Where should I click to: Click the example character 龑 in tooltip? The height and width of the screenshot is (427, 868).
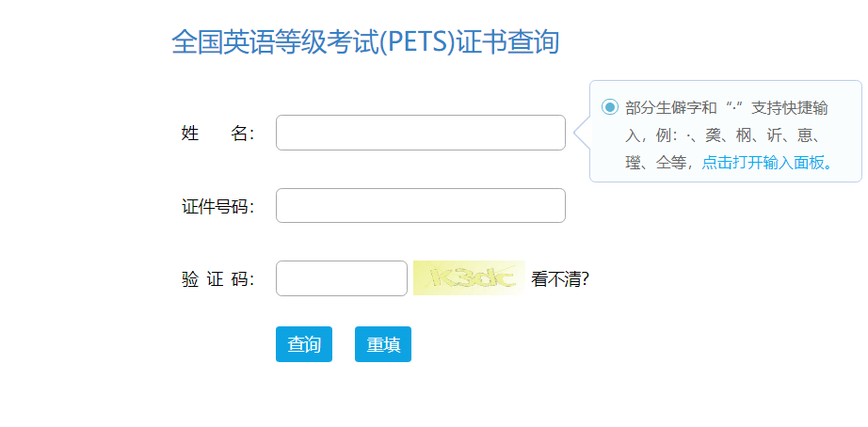[x=713, y=134]
